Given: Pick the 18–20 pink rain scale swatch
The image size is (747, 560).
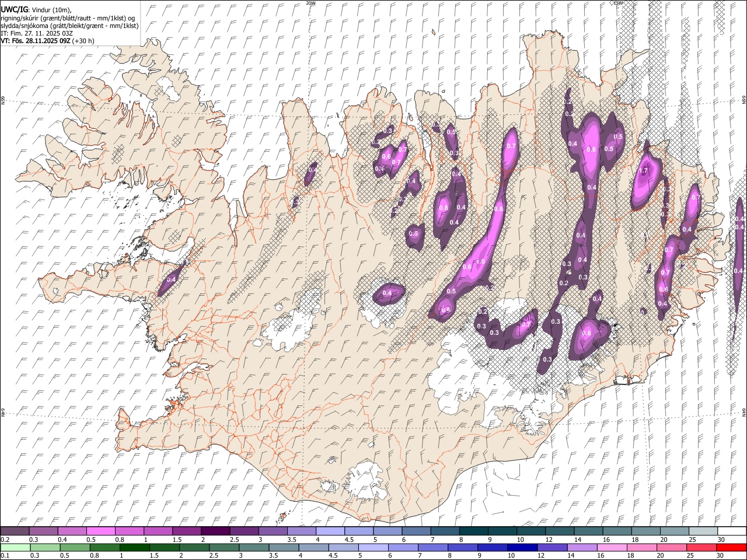Looking at the screenshot, I should (641, 548).
